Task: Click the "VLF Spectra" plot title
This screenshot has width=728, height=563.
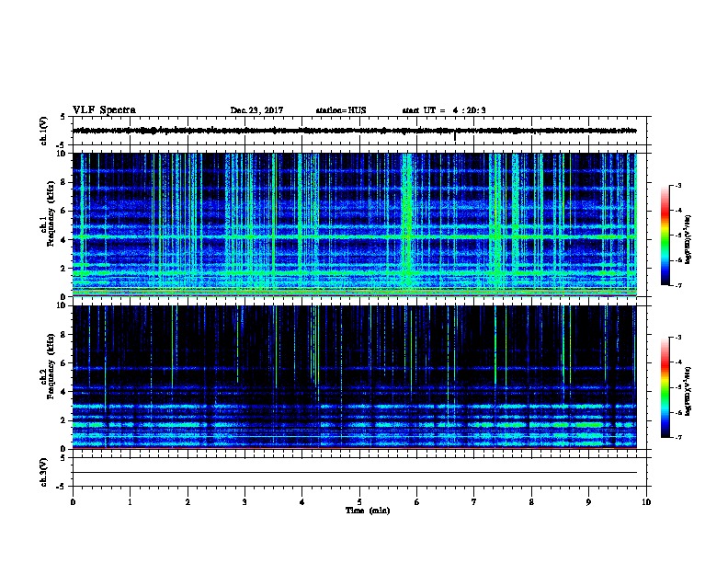Action: tap(104, 110)
